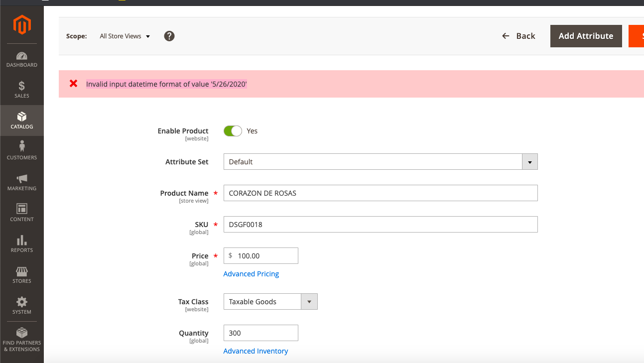
Task: Click the Magento logo
Action: [22, 24]
